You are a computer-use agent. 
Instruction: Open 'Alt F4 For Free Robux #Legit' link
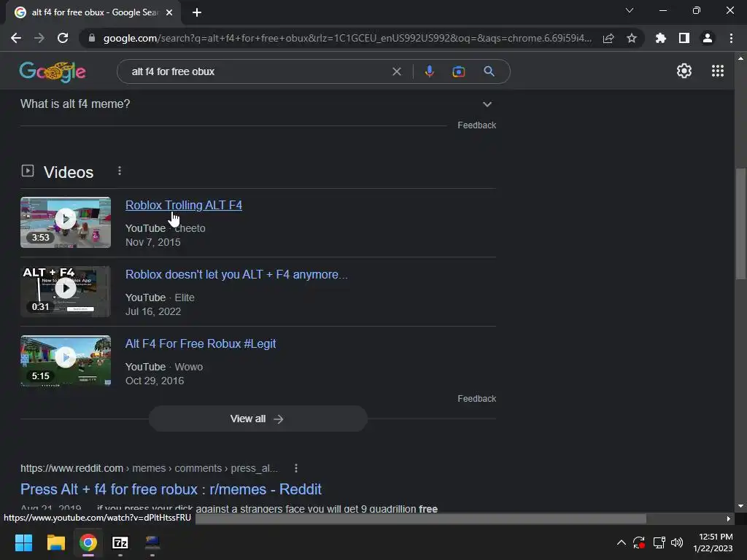coord(201,344)
